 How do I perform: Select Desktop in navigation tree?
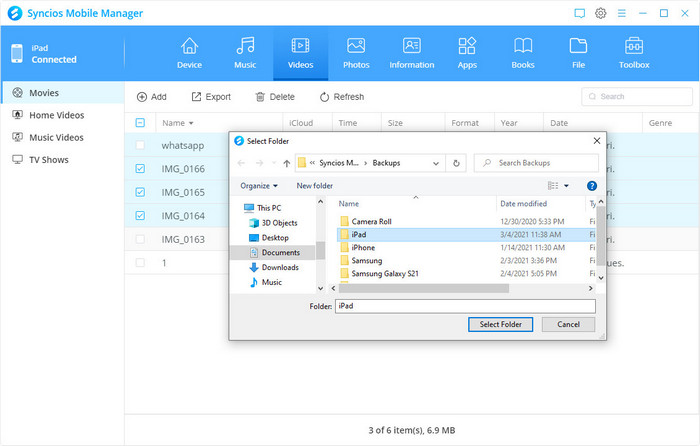(269, 238)
